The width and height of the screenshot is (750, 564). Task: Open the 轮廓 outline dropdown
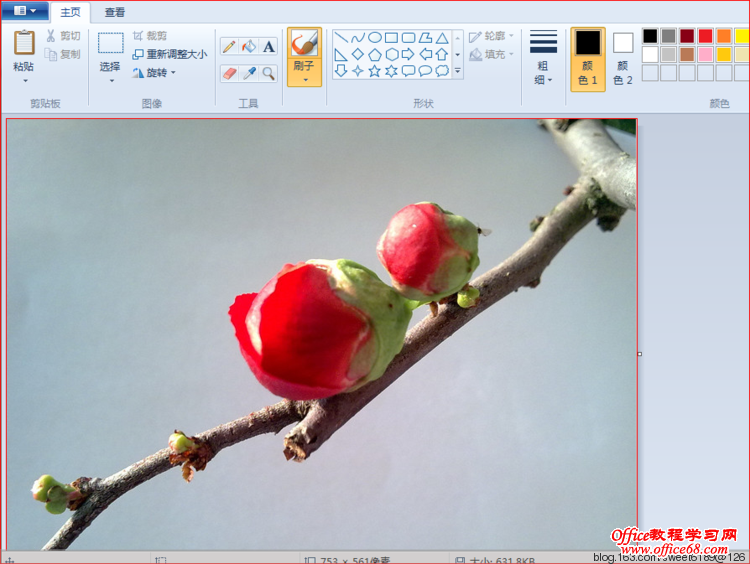[491, 36]
